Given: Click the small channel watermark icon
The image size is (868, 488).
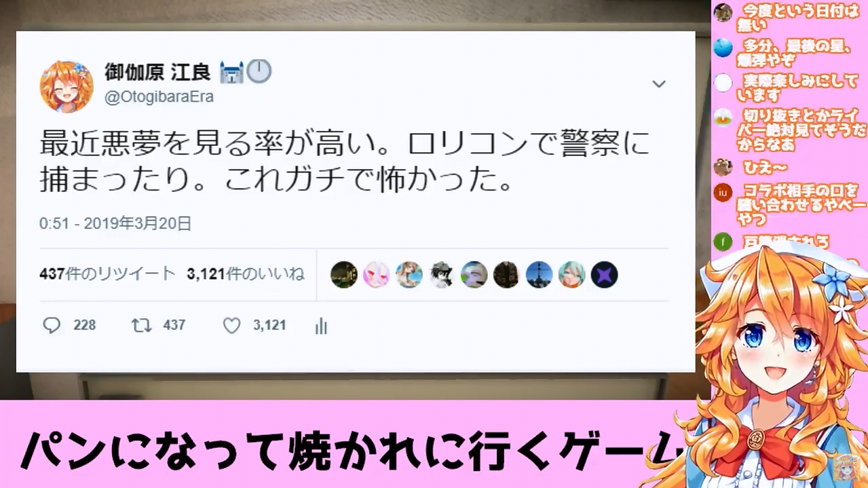Looking at the screenshot, I should [x=847, y=468].
